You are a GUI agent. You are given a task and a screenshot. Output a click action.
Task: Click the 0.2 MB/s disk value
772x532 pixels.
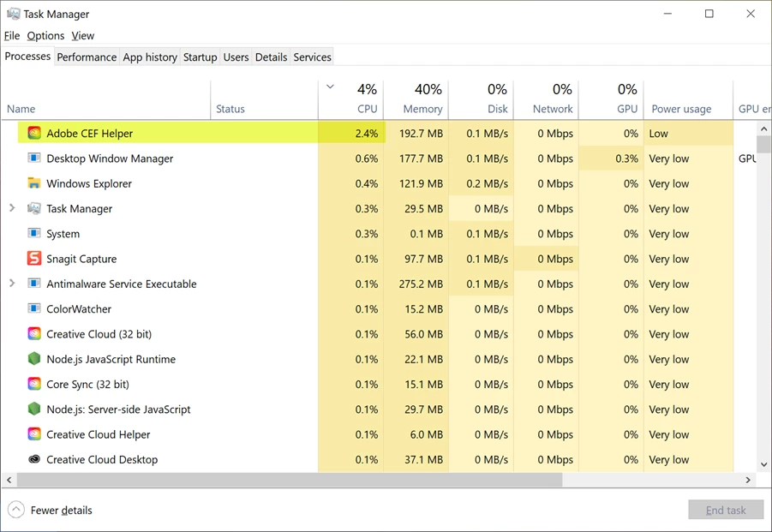(487, 183)
